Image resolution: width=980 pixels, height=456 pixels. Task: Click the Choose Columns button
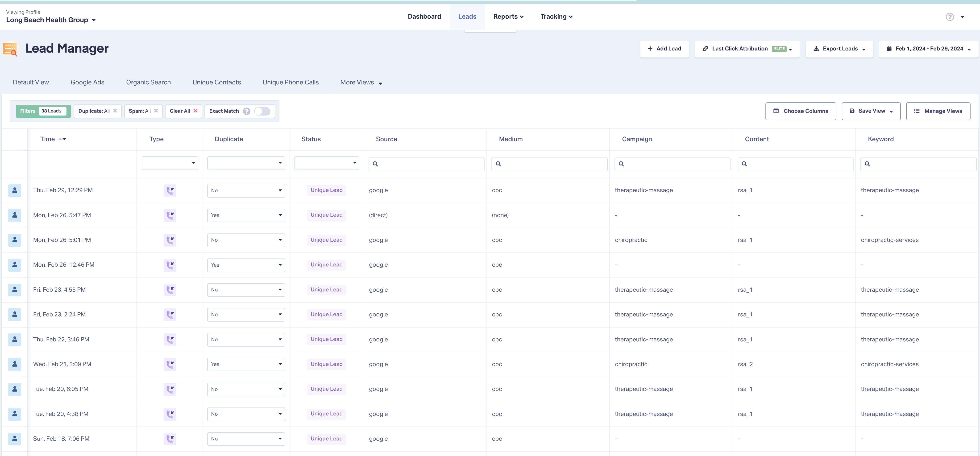800,111
